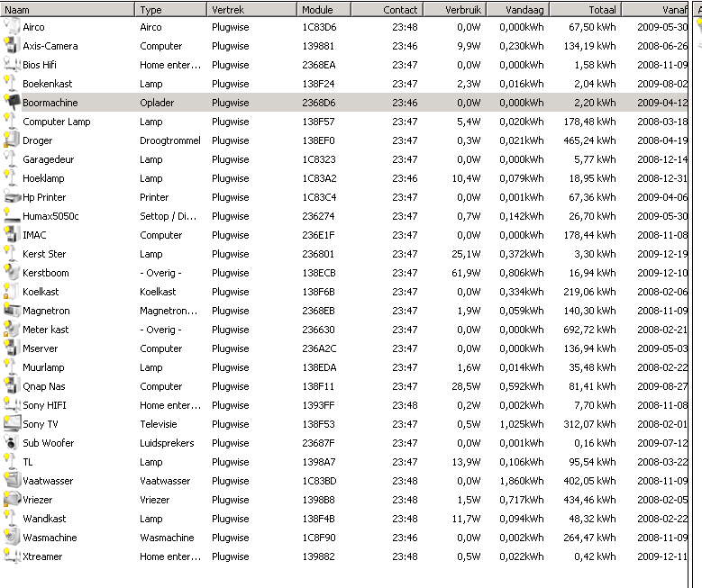Select the Qnap Nas row
Image resolution: width=702 pixels, height=588 pixels.
click(43, 386)
